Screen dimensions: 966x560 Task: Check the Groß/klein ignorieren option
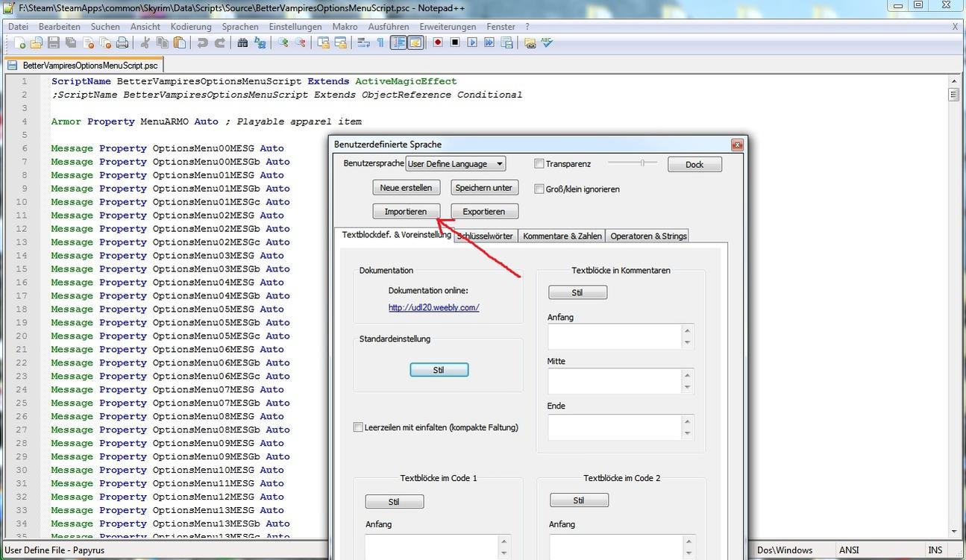539,189
